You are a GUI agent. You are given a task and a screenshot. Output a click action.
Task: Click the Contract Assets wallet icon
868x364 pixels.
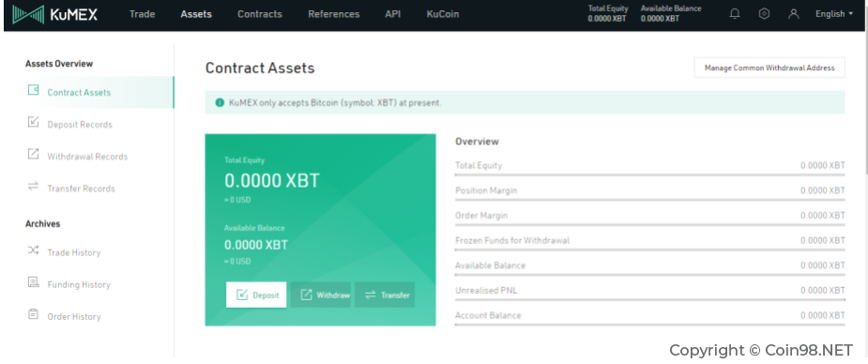pos(33,90)
